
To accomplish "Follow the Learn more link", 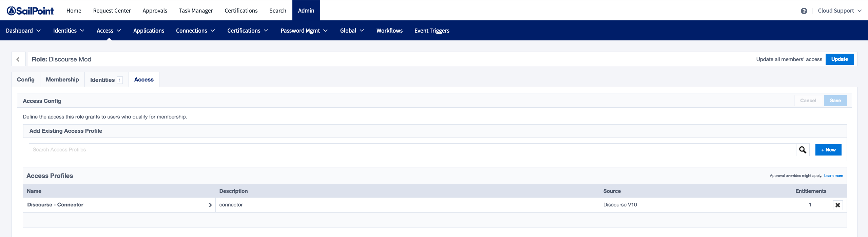I will point(833,176).
